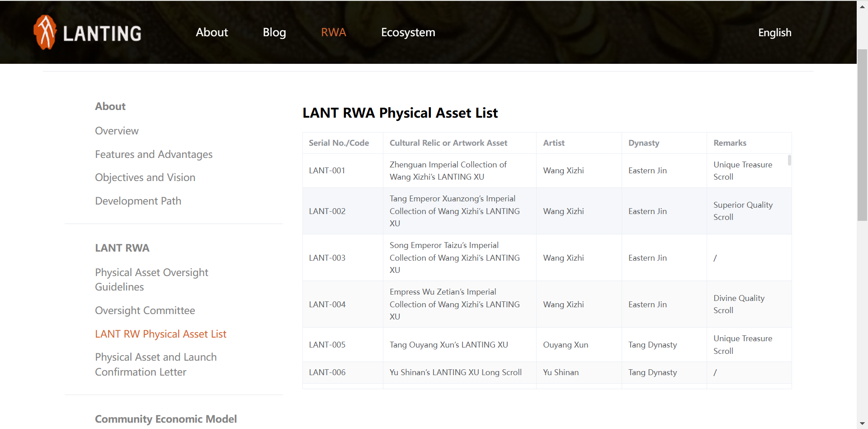Select the LANT-001 serial cell

343,171
